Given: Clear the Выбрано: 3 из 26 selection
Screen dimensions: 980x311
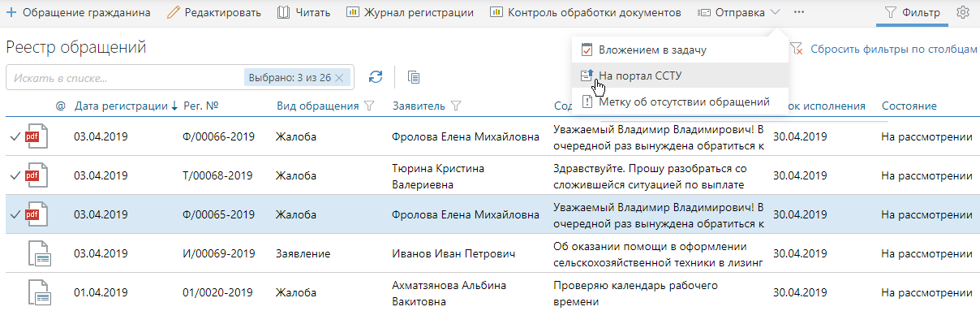Looking at the screenshot, I should tap(339, 78).
